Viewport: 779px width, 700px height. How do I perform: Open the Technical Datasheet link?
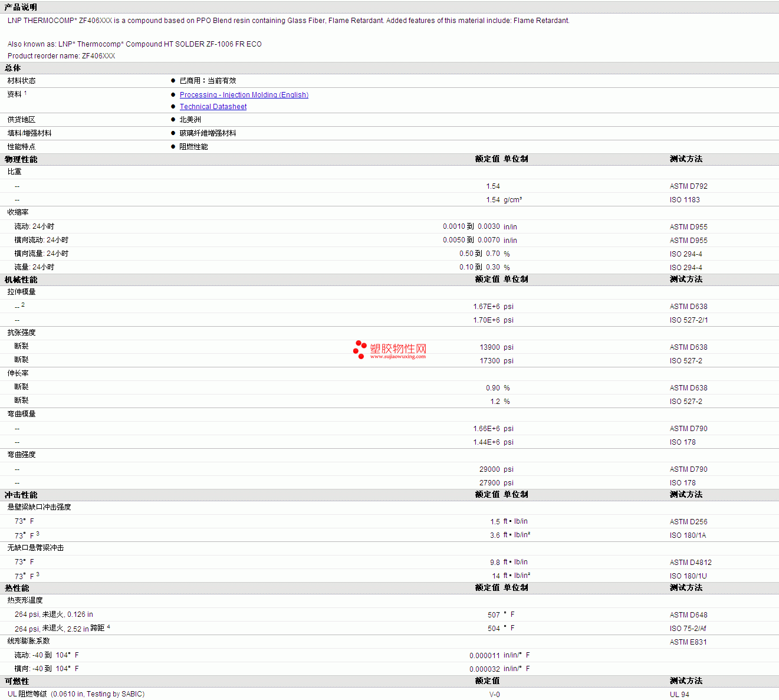coord(213,107)
